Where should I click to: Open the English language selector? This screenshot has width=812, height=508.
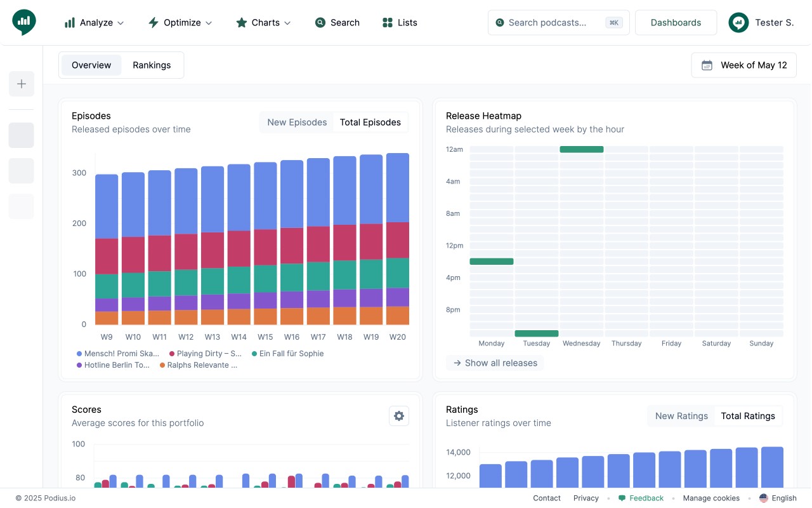tap(778, 498)
